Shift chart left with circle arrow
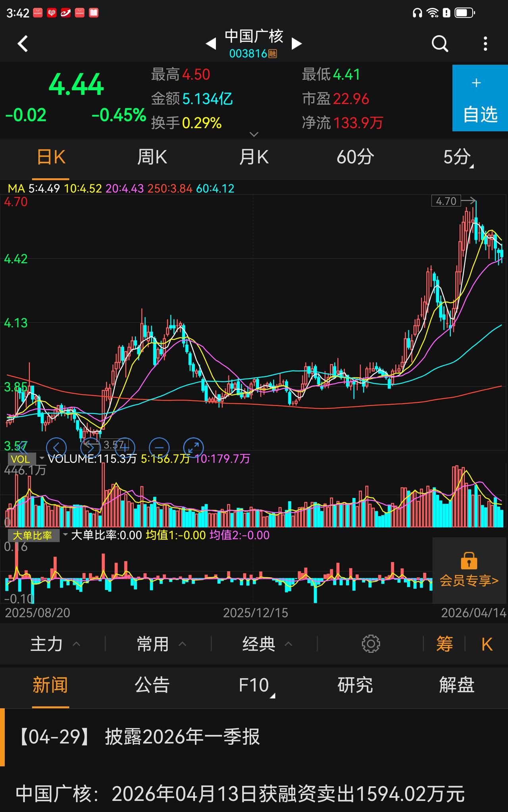This screenshot has width=508, height=812. click(56, 448)
